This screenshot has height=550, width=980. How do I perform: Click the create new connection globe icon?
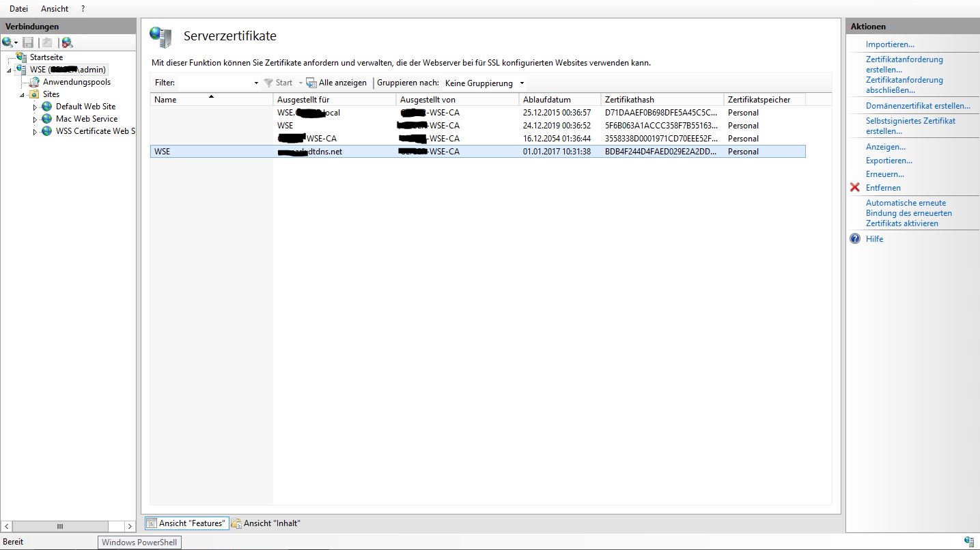[8, 42]
